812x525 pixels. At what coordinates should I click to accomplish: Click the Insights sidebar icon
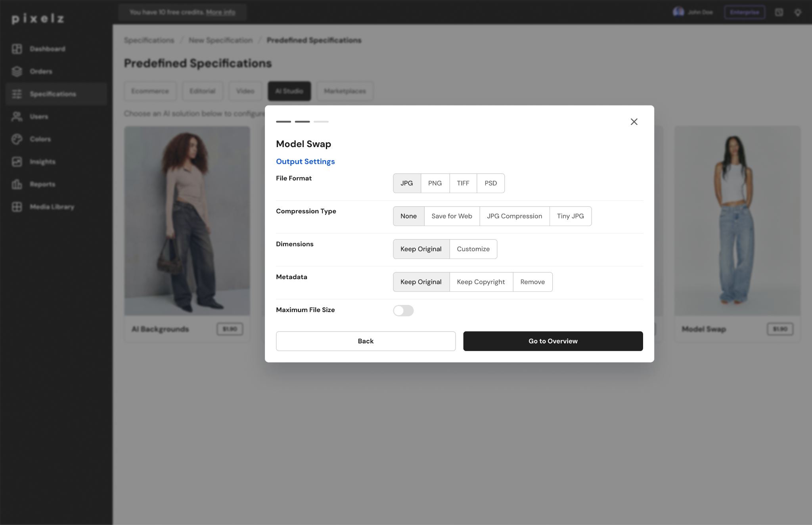tap(17, 162)
